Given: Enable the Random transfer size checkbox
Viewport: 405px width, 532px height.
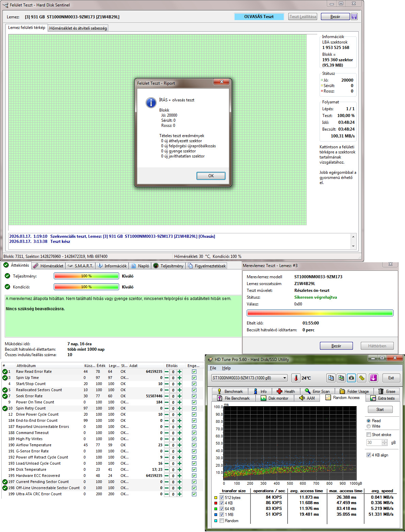Looking at the screenshot, I should click(222, 521).
